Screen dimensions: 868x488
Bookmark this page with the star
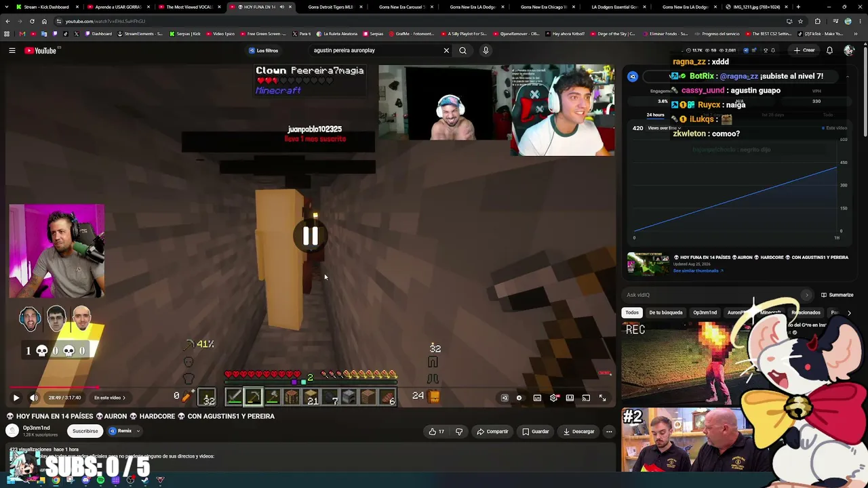pyautogui.click(x=800, y=21)
